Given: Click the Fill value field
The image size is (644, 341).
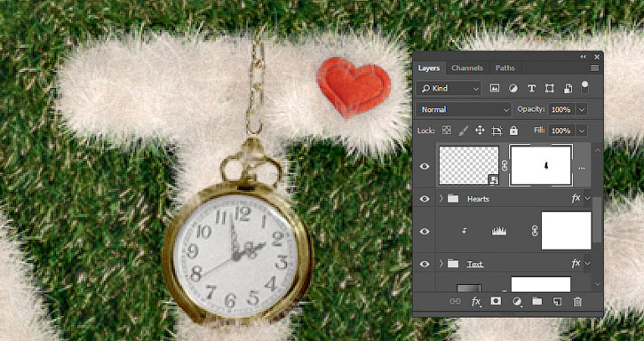Looking at the screenshot, I should (x=561, y=131).
